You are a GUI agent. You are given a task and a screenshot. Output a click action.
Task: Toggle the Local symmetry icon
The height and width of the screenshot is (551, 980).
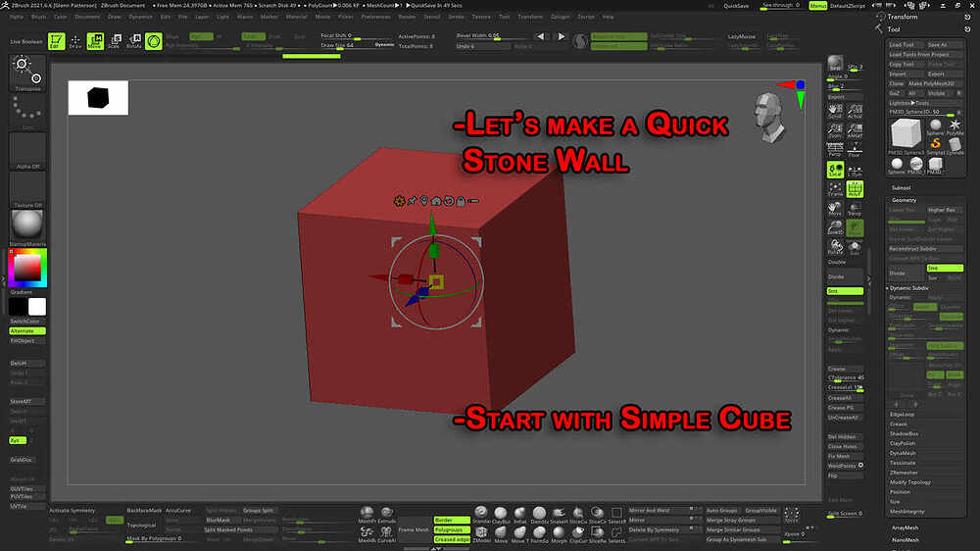[835, 170]
